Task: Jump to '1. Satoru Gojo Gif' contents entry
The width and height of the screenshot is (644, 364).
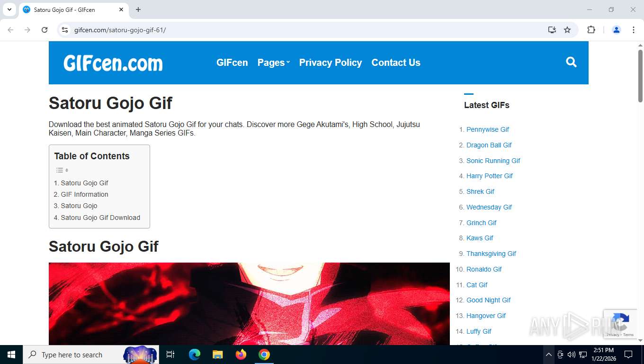Action: pyautogui.click(x=81, y=183)
